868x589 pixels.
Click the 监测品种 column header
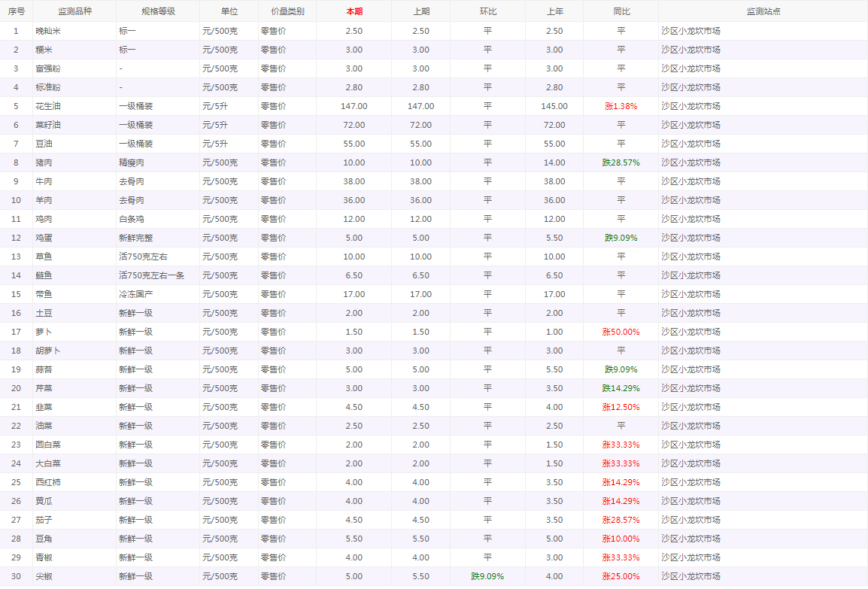pos(74,11)
